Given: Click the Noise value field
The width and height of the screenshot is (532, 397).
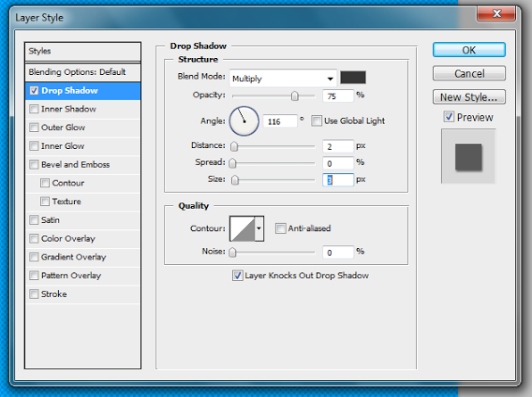Looking at the screenshot, I should point(337,252).
